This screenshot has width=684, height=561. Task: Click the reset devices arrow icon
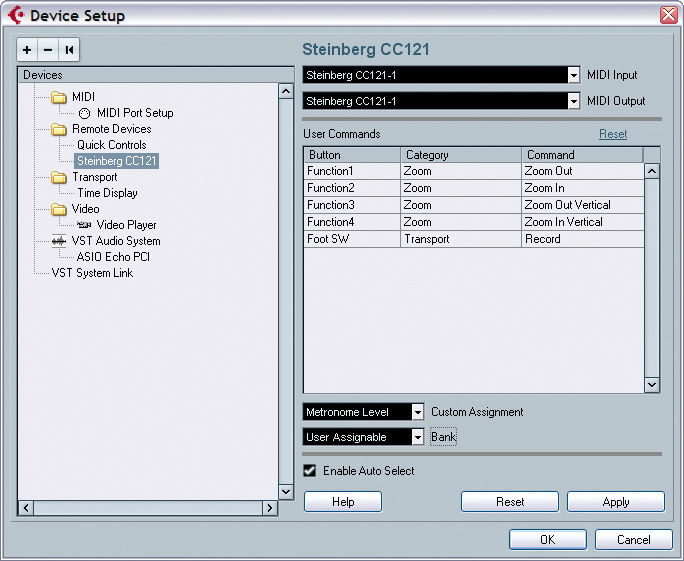pos(68,50)
